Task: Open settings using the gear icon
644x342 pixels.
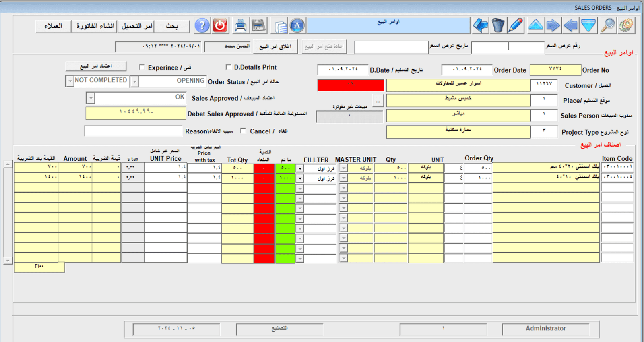Action: click(x=626, y=25)
